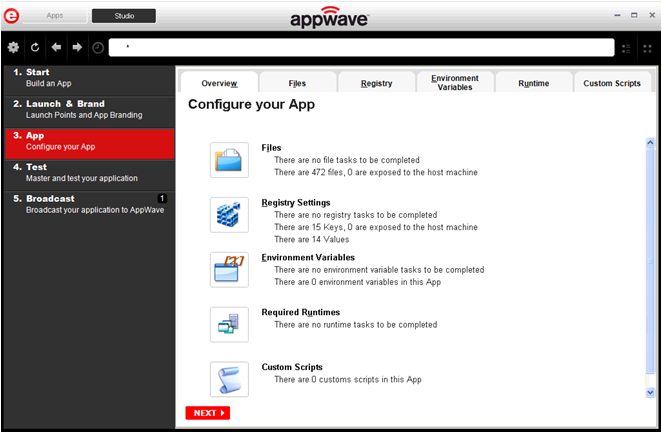Screen dimensions: 662x433
Task: Minimize the AppWave window
Action: coord(617,15)
